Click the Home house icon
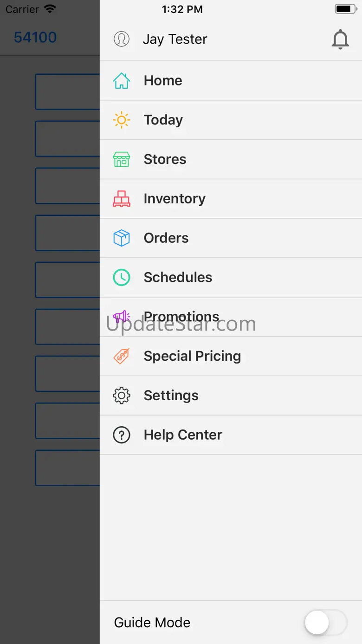 pyautogui.click(x=122, y=80)
